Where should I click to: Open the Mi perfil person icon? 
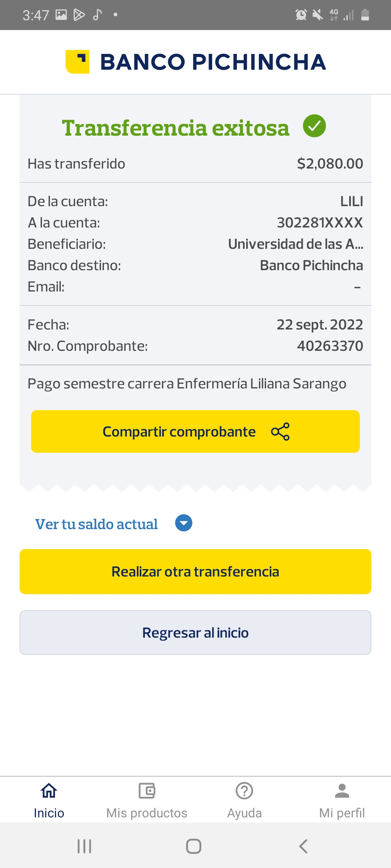[342, 791]
